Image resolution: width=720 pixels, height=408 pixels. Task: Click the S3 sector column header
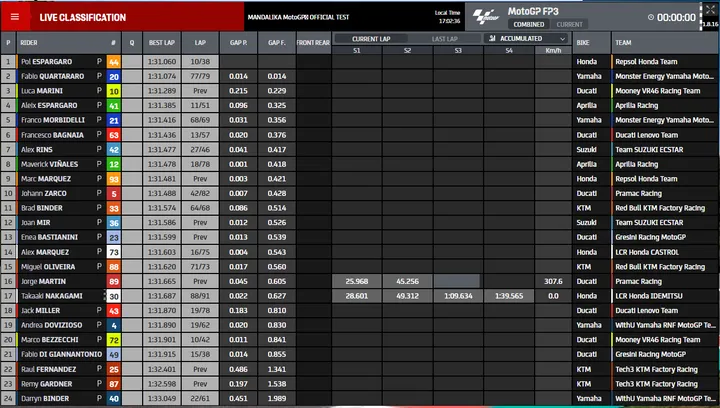[x=458, y=50]
